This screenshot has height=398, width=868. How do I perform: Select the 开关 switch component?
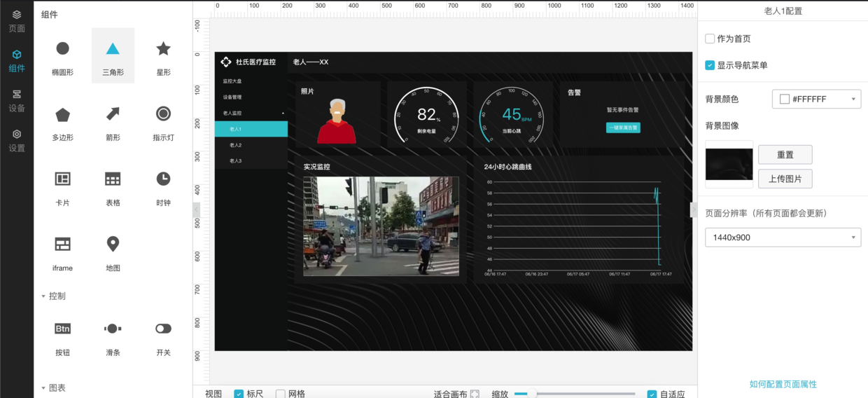click(x=163, y=336)
